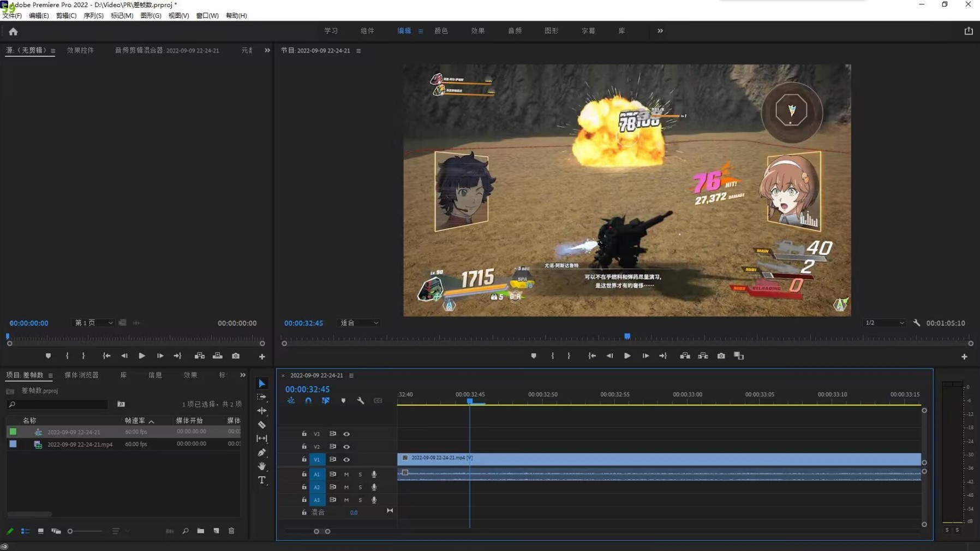Open program monitor button editor plus
980x551 pixels.
pos(964,357)
